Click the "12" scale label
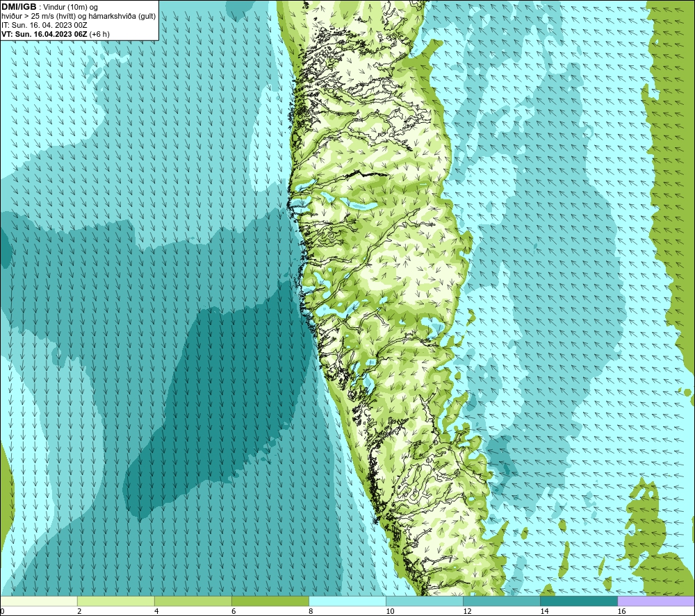This screenshot has height=616, width=695. pyautogui.click(x=467, y=611)
